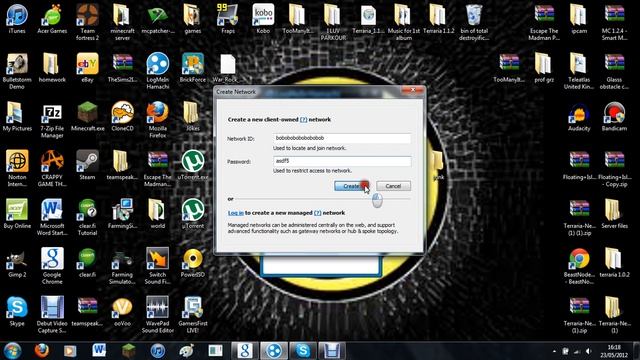This screenshot has height=360, width=640.
Task: Switch to Google Chrome in the taskbar
Action: tap(245, 351)
